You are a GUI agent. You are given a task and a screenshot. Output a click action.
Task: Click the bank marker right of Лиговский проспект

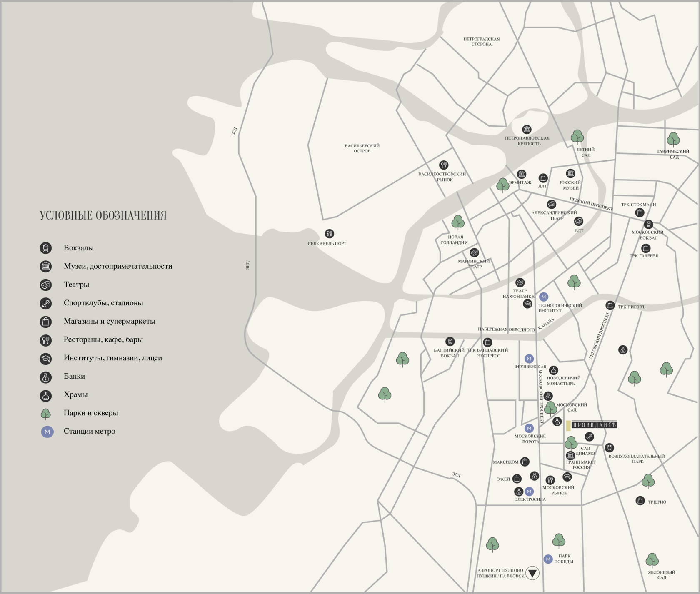pos(623,350)
